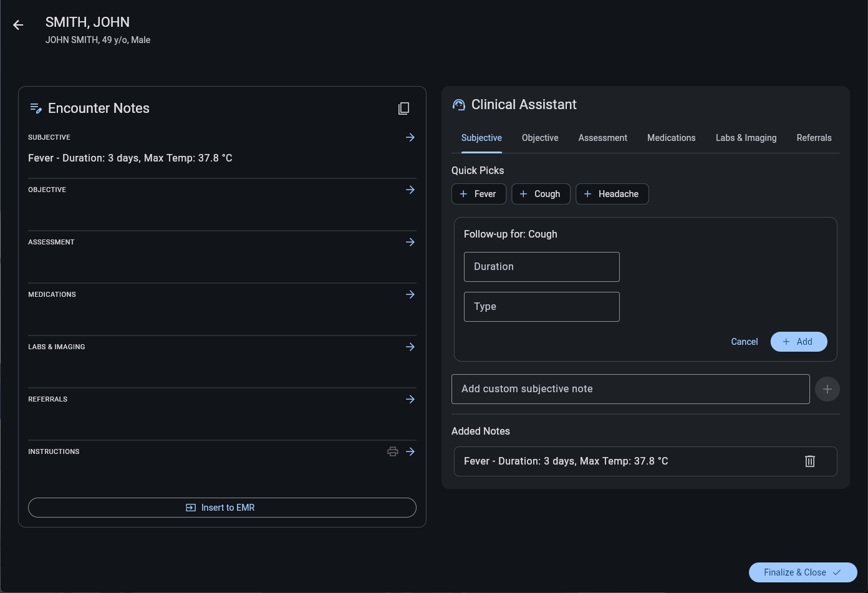Image resolution: width=868 pixels, height=593 pixels.
Task: Click Finalize & Close
Action: pos(803,572)
